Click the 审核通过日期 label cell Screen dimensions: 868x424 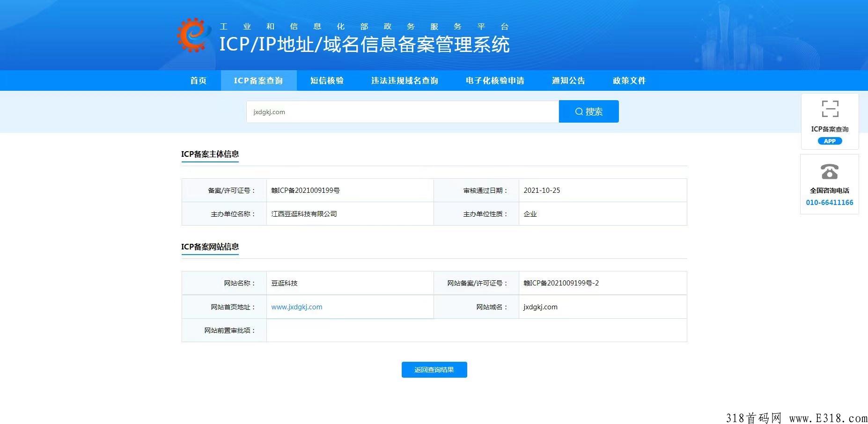point(477,190)
